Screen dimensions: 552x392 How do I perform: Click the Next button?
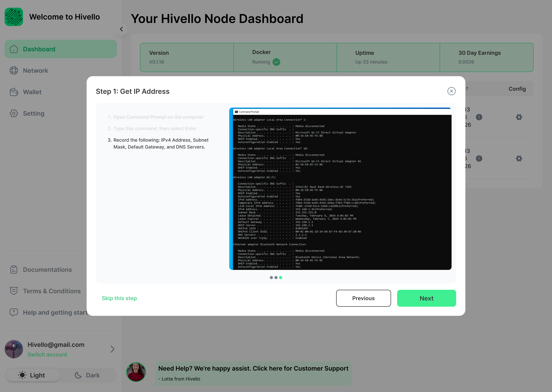[426, 298]
